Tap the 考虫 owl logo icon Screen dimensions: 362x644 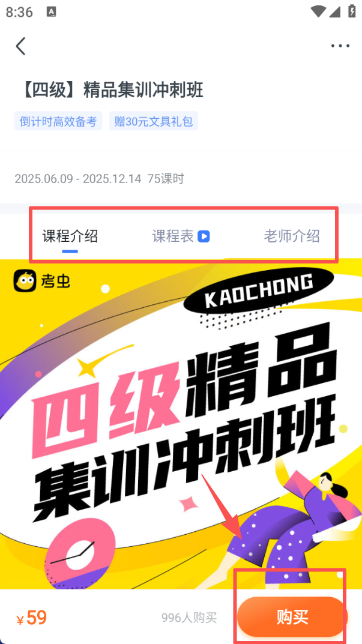coord(25,280)
